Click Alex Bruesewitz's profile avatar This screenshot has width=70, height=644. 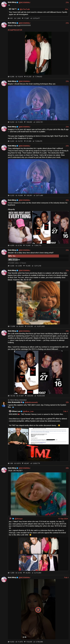click(4, 404)
